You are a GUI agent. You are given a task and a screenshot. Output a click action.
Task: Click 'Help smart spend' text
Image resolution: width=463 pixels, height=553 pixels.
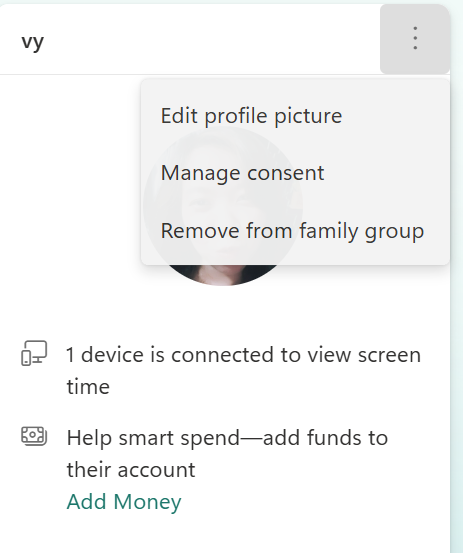(227, 454)
